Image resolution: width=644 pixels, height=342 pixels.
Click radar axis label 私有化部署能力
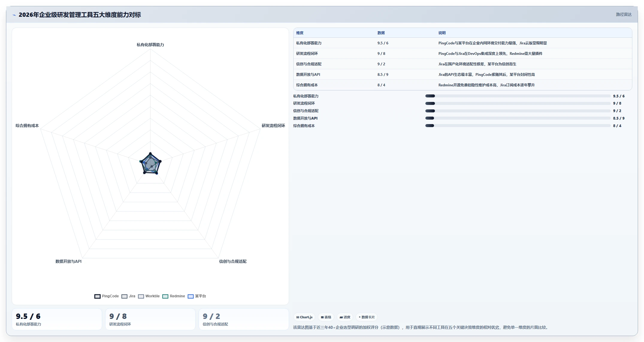[150, 45]
